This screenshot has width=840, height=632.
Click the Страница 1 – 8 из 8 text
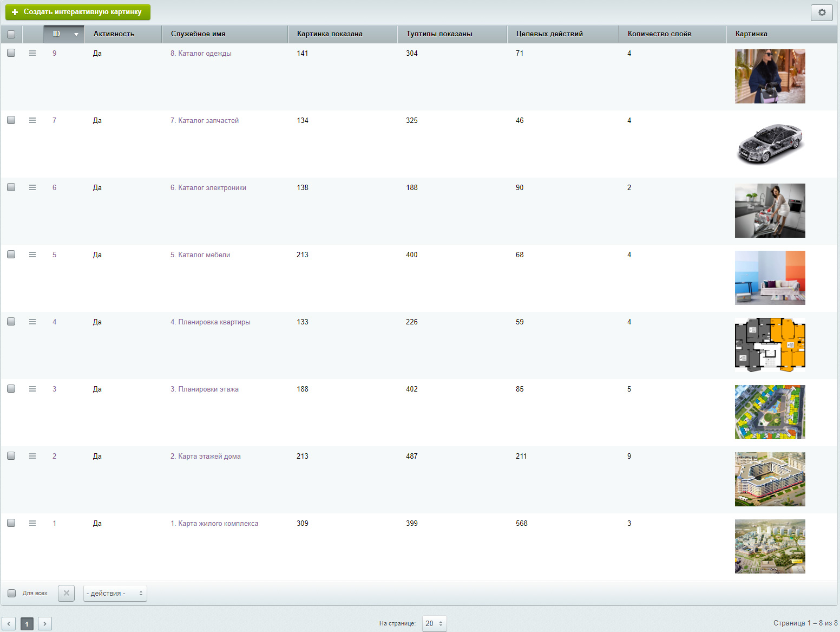(805, 623)
